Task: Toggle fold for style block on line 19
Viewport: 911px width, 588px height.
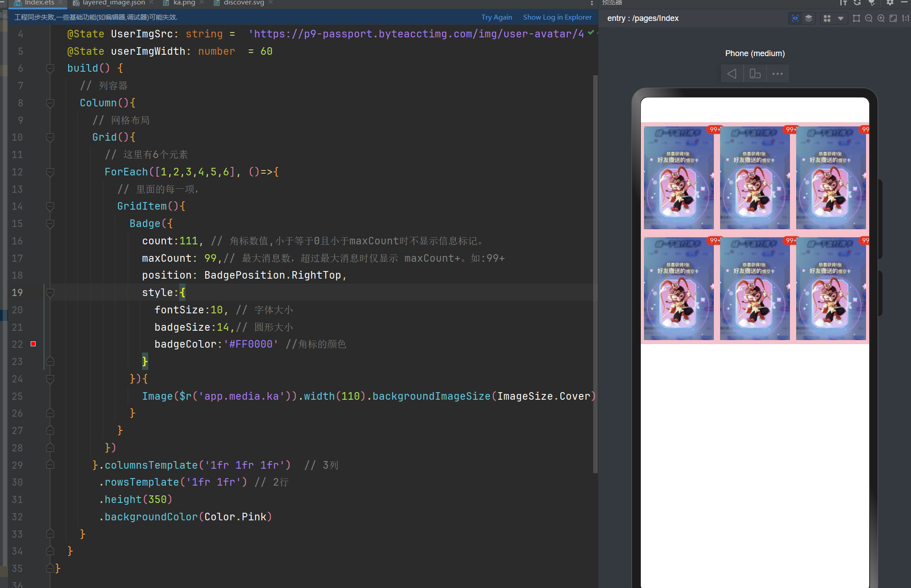Action: 50,292
